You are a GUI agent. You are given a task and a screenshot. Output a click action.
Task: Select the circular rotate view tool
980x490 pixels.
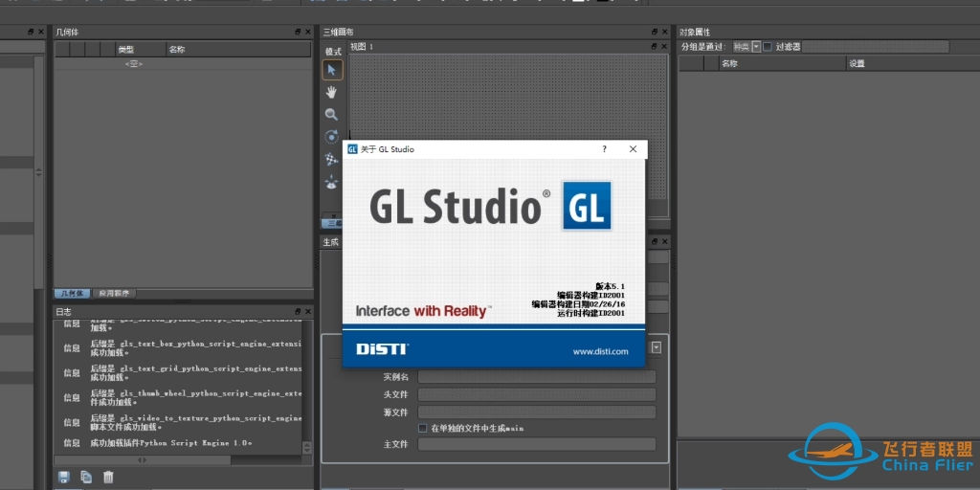(332, 137)
